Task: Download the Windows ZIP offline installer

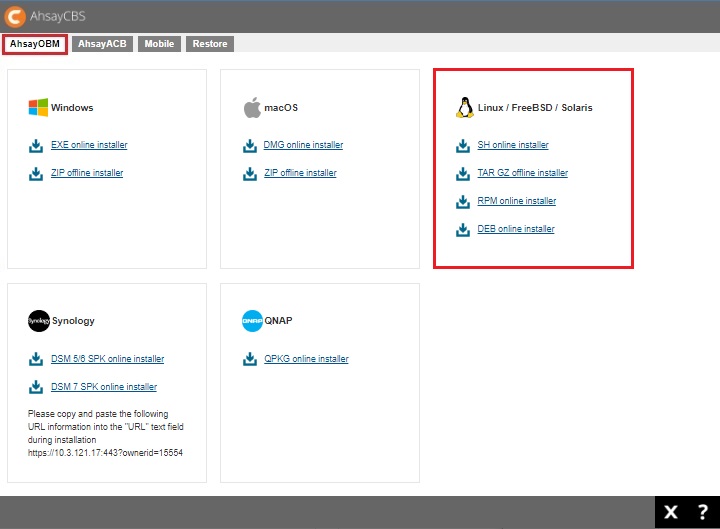Action: (x=87, y=173)
